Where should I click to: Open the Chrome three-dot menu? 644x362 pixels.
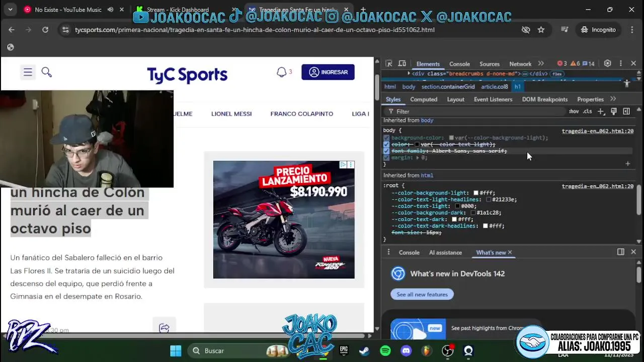point(632,30)
